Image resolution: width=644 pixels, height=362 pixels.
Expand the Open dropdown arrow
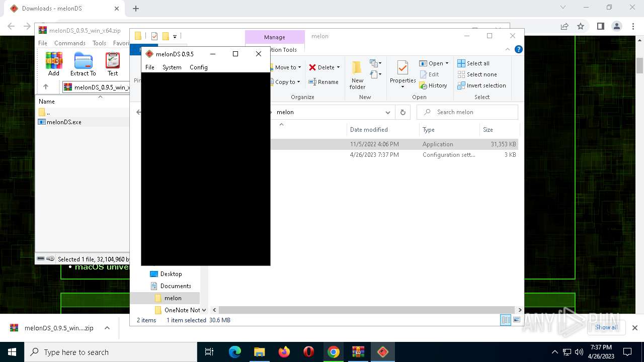(447, 63)
